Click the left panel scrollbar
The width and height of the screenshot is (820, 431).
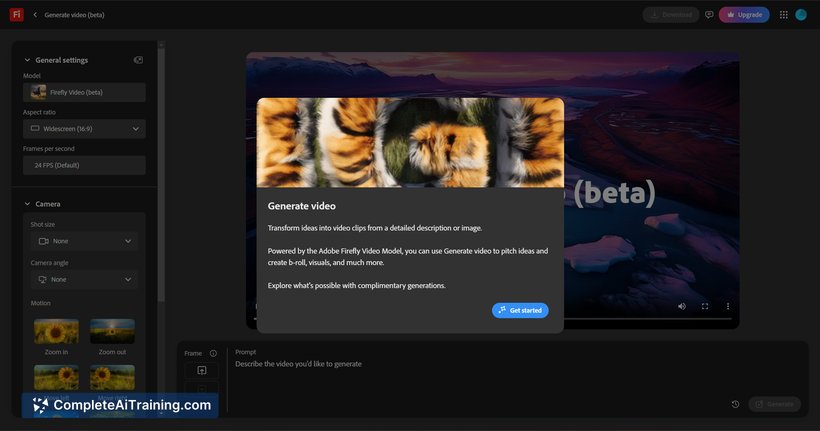tap(161, 173)
